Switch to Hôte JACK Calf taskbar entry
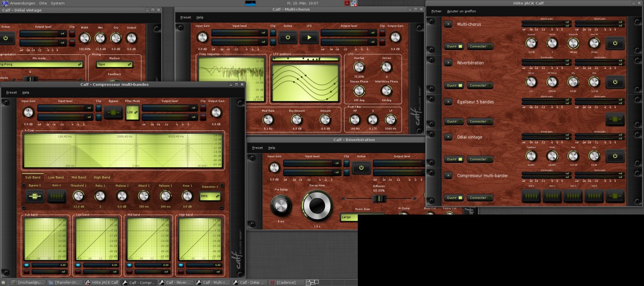The width and height of the screenshot is (644, 286). click(x=102, y=282)
